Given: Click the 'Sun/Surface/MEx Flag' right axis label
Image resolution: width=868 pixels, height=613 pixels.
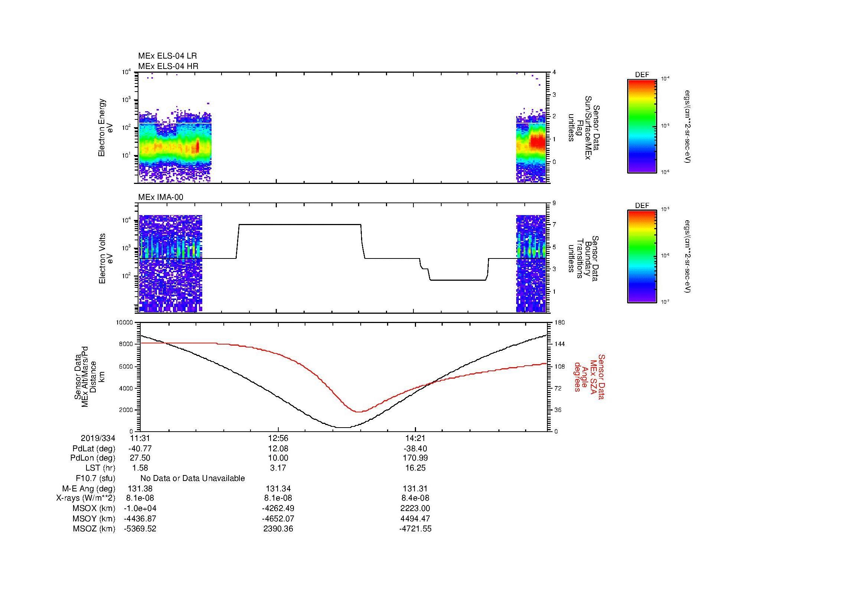Looking at the screenshot, I should coord(583,128).
